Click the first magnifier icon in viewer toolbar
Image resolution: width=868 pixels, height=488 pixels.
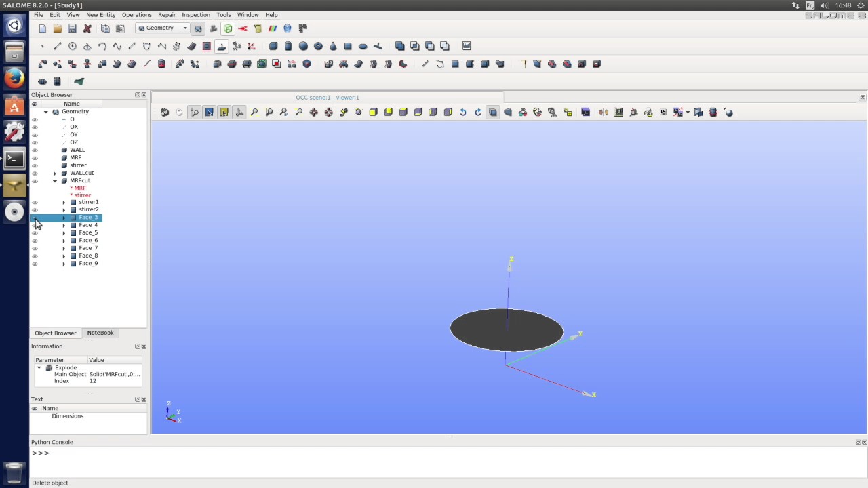pyautogui.click(x=254, y=113)
